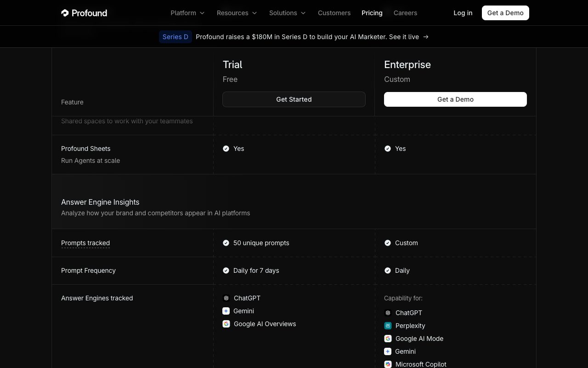
Task: Click the Google AI Mode icon
Action: click(388, 339)
